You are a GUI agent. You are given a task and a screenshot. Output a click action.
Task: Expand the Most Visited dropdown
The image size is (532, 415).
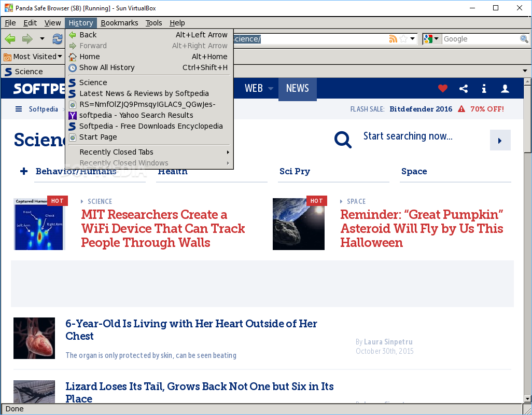60,57
